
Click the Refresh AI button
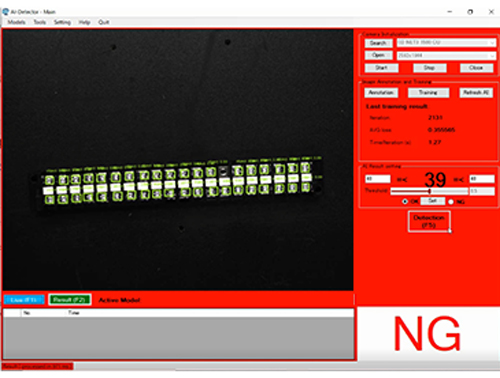point(476,92)
